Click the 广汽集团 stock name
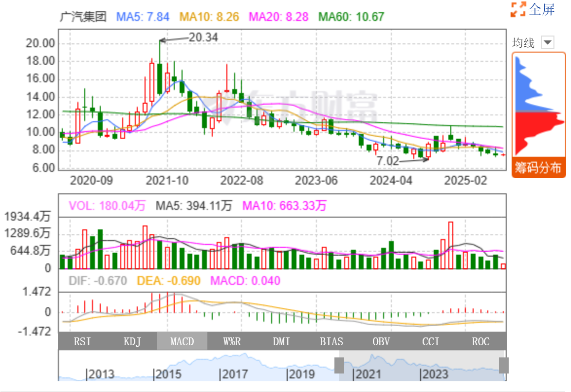The height and width of the screenshot is (392, 571). point(83,17)
